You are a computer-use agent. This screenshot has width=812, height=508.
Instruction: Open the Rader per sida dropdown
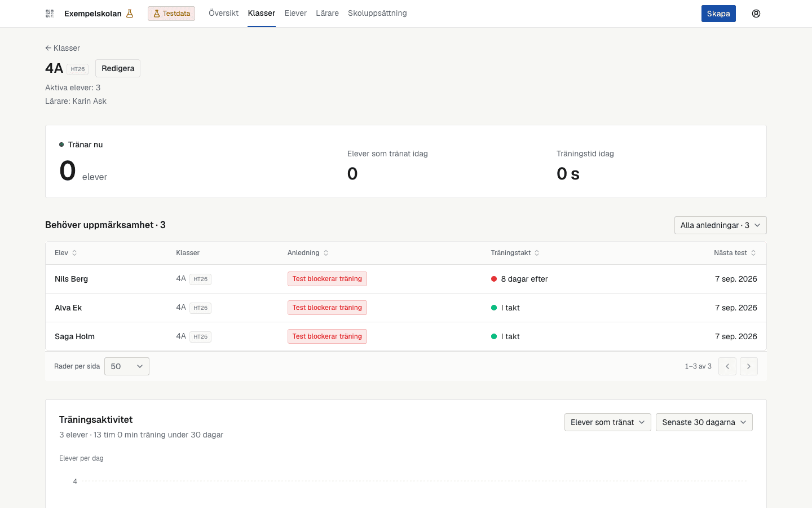[x=127, y=366]
